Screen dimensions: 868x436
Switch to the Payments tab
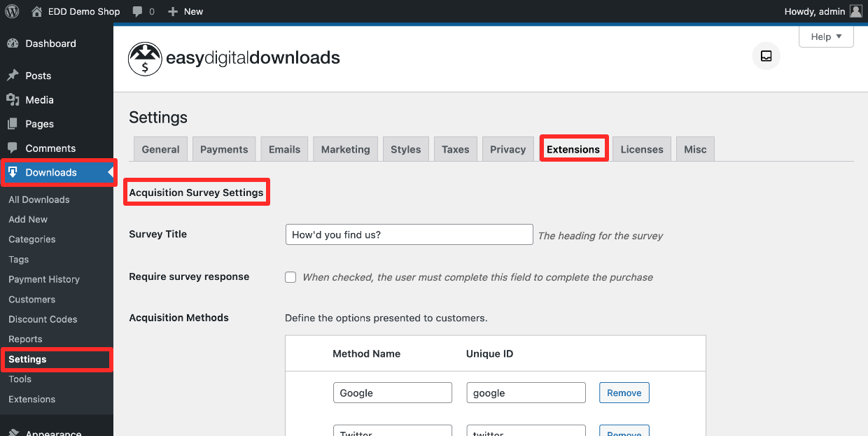(224, 149)
